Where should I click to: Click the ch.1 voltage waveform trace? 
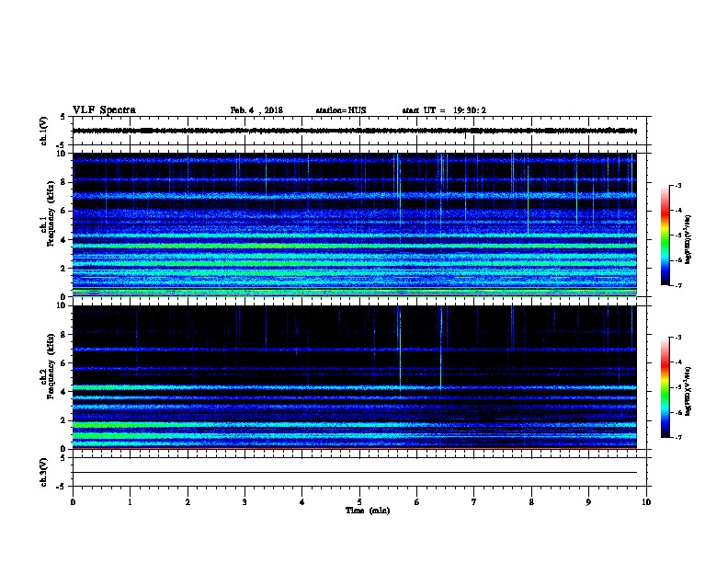click(355, 131)
